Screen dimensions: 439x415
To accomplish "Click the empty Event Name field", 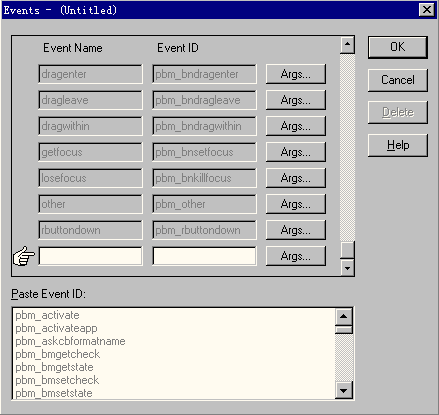I will point(90,256).
